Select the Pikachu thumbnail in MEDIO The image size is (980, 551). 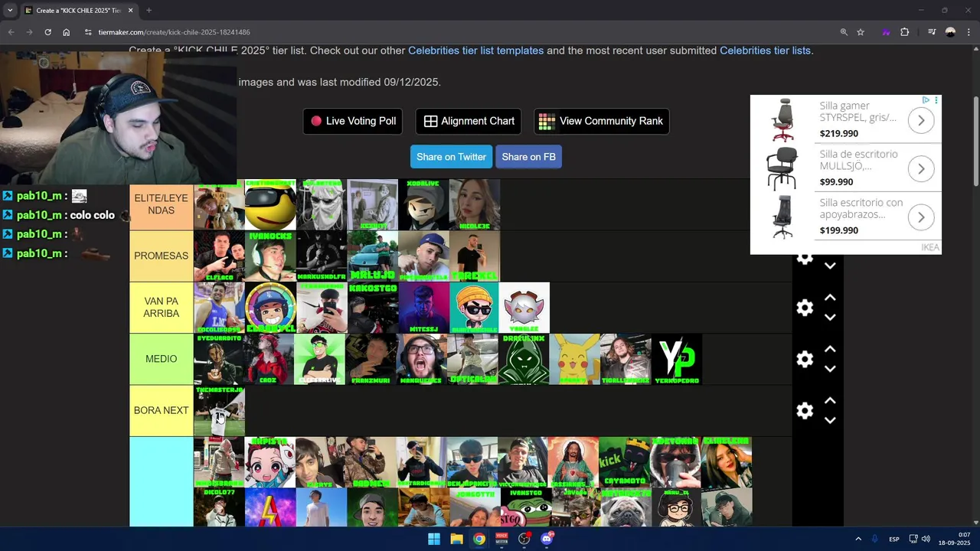575,359
